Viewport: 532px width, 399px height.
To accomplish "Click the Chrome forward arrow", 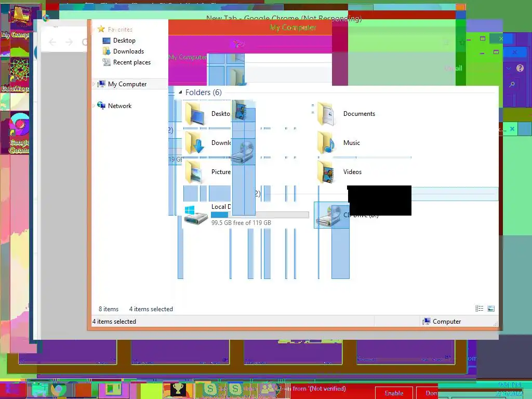I will pyautogui.click(x=69, y=42).
